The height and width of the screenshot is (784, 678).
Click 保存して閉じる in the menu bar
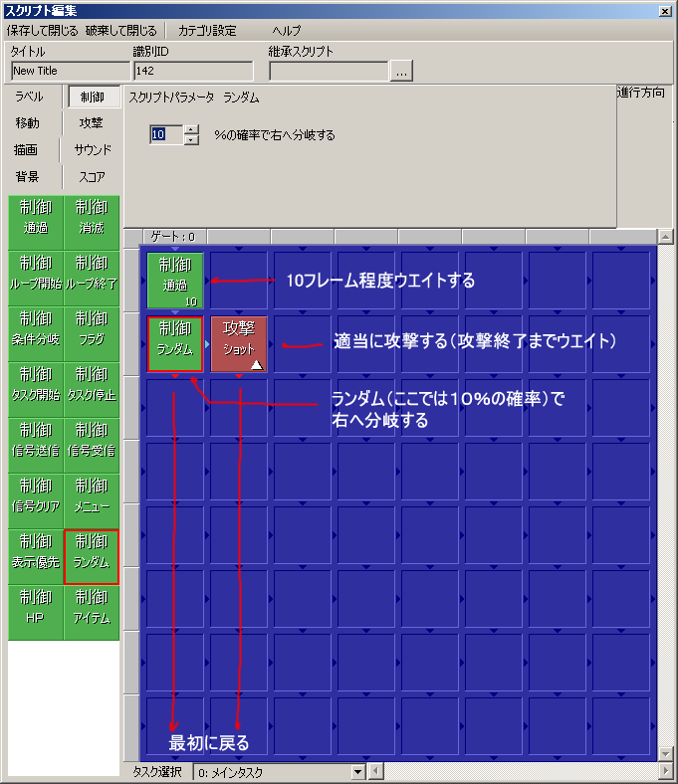[x=42, y=31]
